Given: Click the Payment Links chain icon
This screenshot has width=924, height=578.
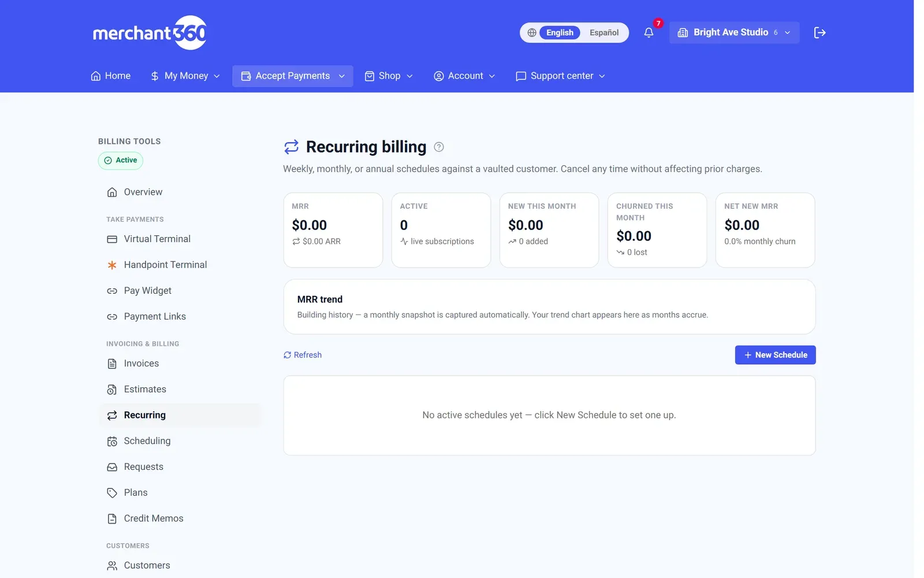Looking at the screenshot, I should pos(112,317).
